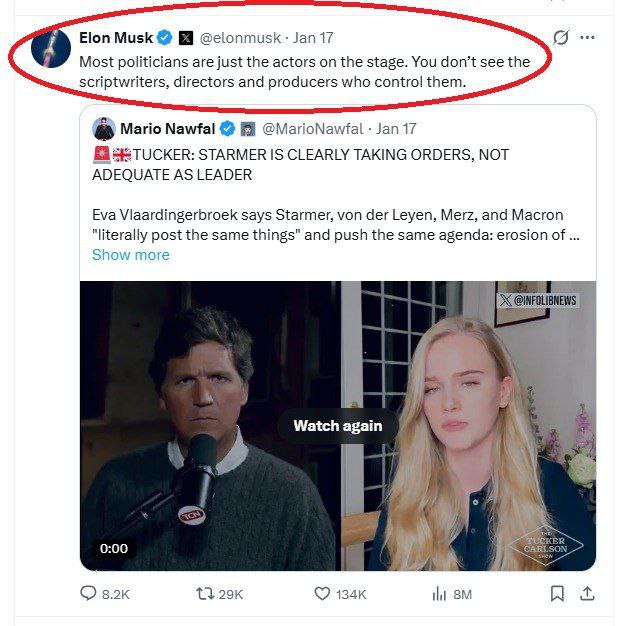Open the view analytics bar-chart icon

(438, 594)
